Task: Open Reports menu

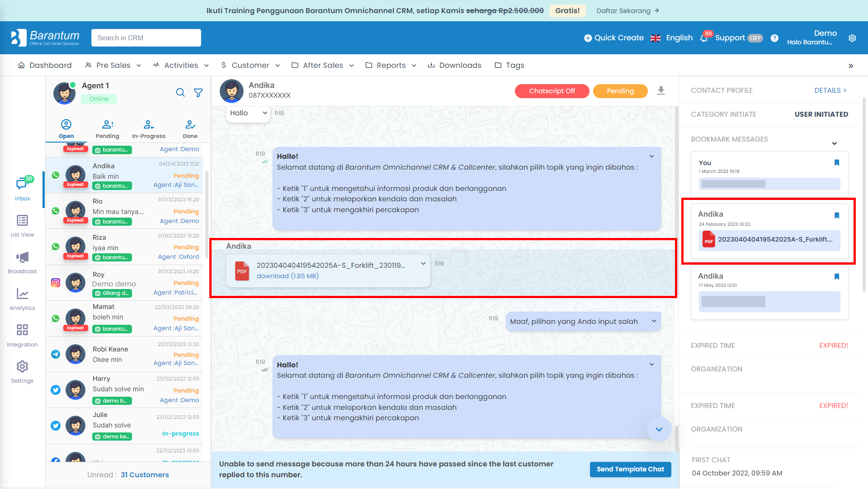Action: tap(391, 66)
